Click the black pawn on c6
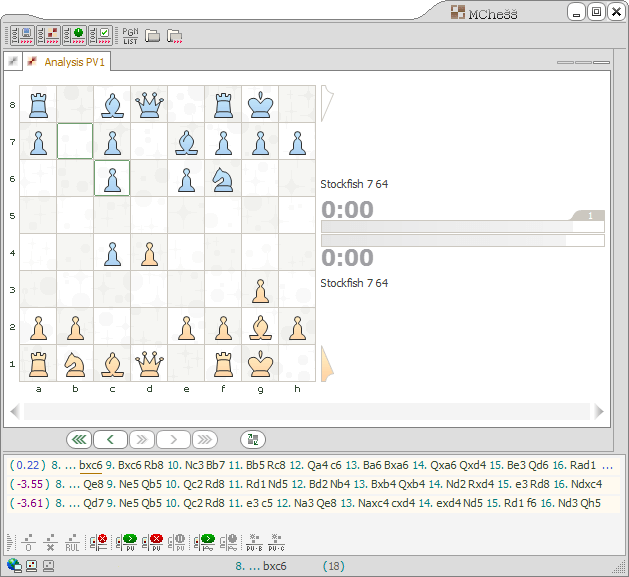The image size is (629, 577). (x=112, y=179)
